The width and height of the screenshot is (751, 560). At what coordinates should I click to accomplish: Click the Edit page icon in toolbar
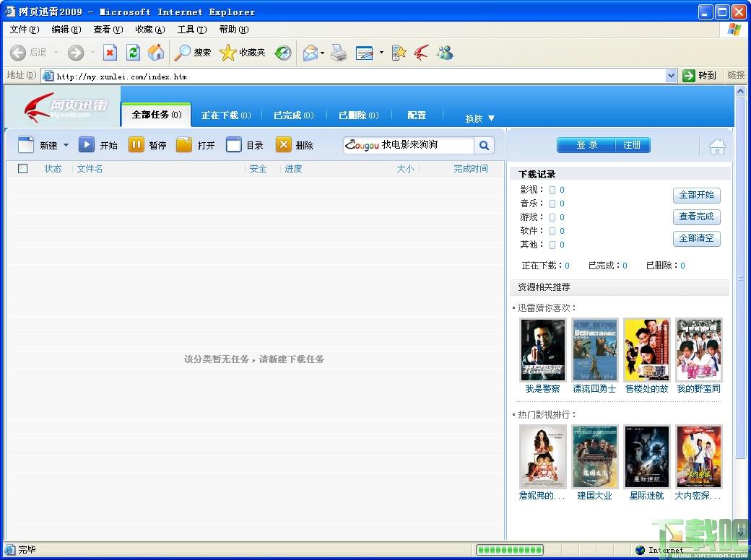pos(364,52)
